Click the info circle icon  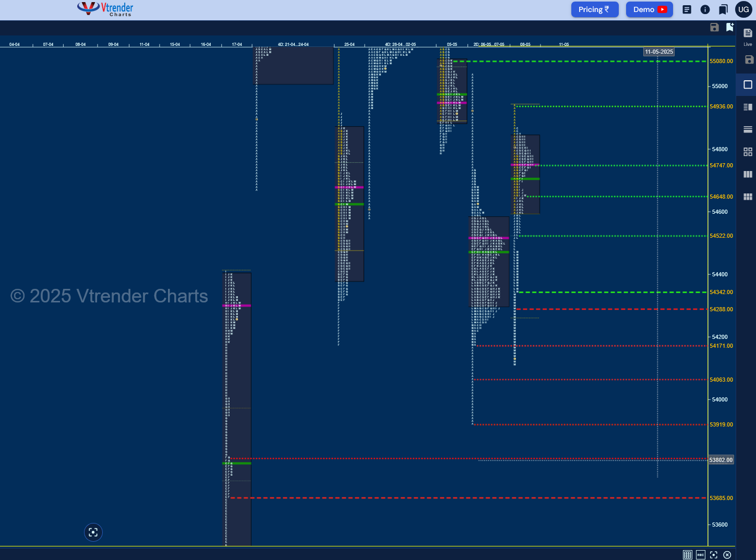coord(705,9)
